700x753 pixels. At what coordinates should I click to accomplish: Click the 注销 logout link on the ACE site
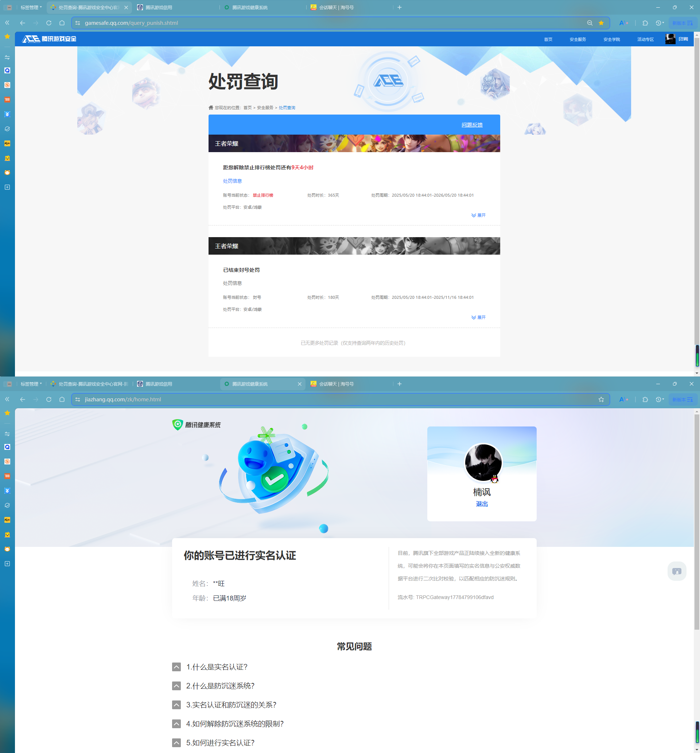(683, 39)
